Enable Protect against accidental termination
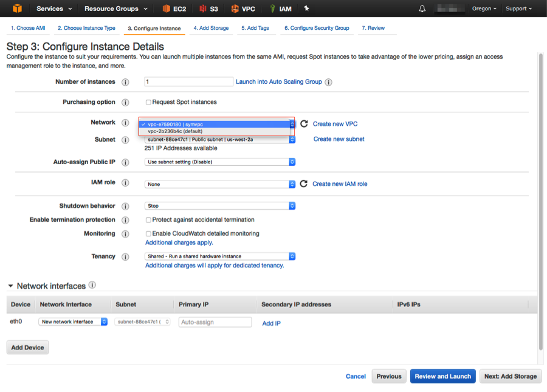547x392 pixels. 148,220
